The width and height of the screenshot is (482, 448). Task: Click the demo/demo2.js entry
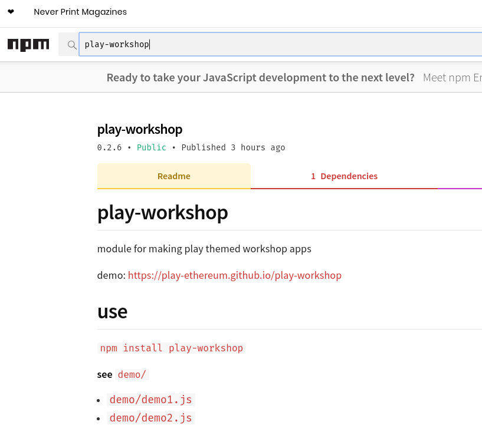pos(150,418)
